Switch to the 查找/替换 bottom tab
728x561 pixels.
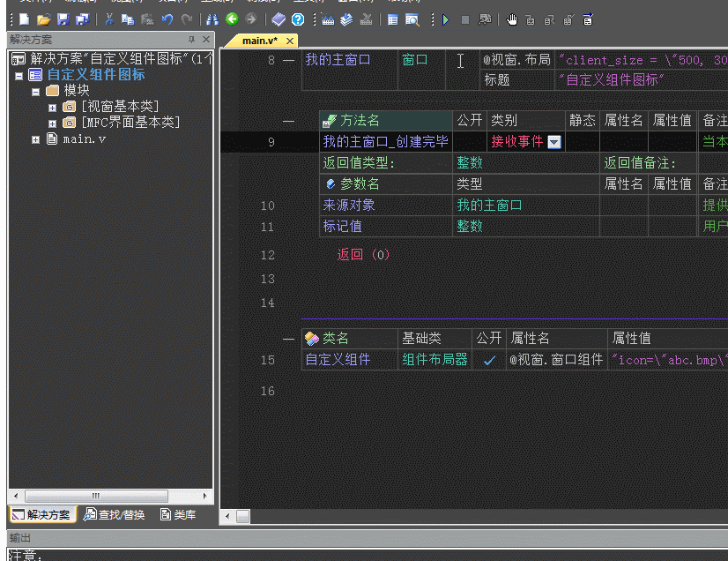point(115,514)
